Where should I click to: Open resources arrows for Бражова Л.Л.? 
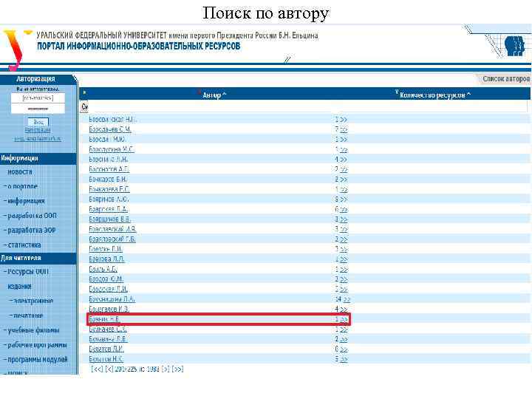344,259
